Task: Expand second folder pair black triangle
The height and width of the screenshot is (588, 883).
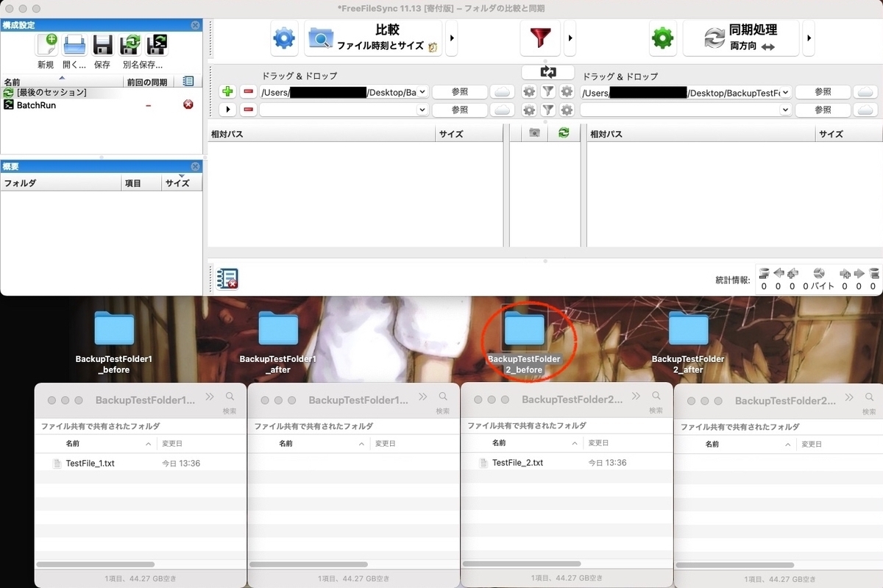Action: [227, 110]
